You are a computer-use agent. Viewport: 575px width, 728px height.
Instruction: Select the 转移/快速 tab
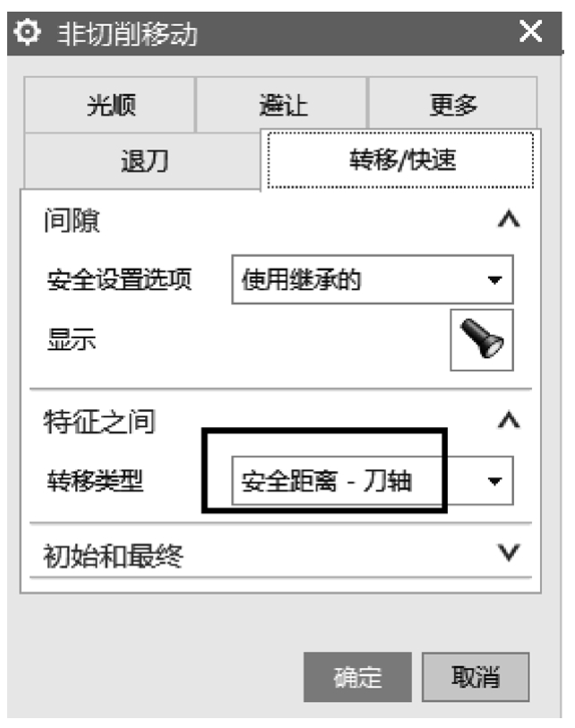tap(401, 160)
